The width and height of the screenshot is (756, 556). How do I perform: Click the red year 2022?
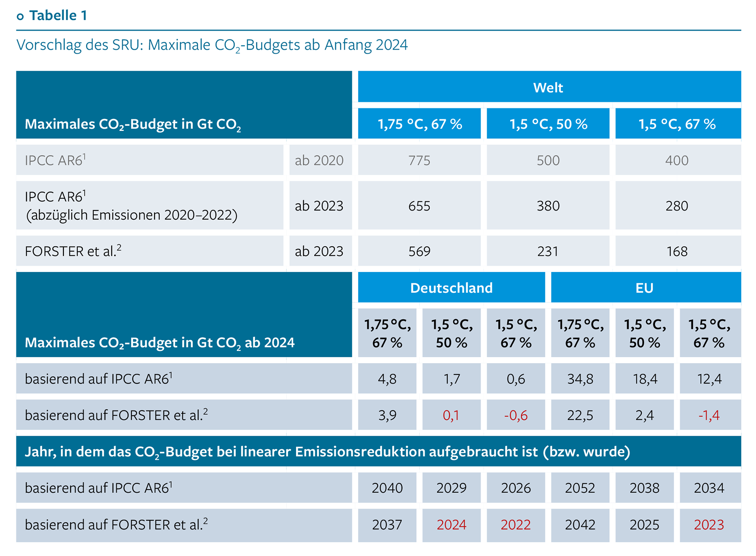tap(516, 524)
